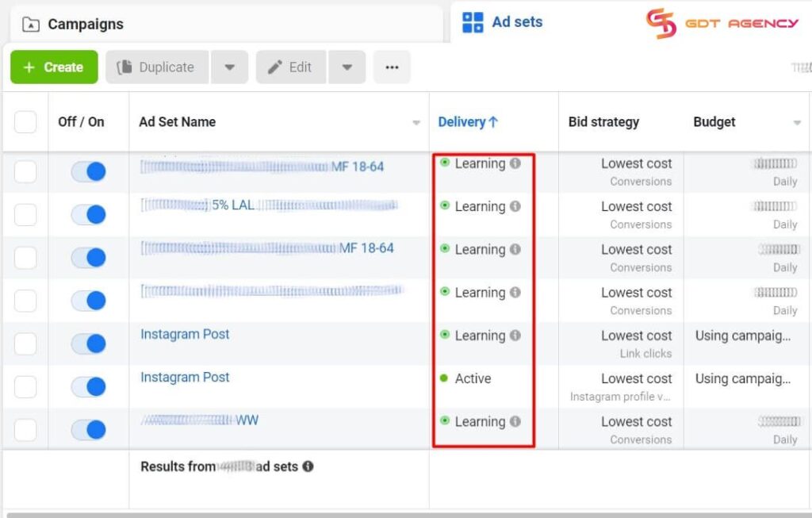Image resolution: width=812 pixels, height=518 pixels.
Task: Expand the Edit button dropdown arrow
Action: (347, 67)
